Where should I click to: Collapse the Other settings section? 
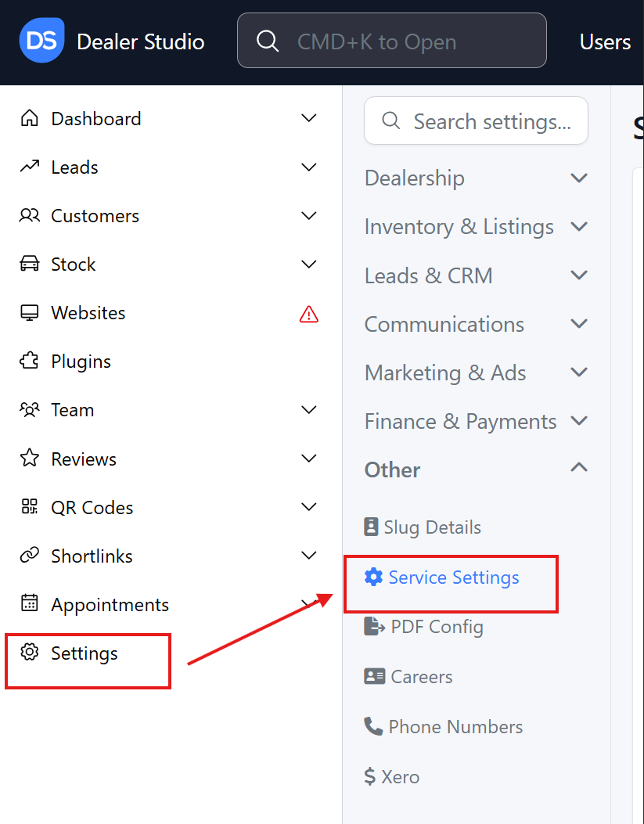[x=579, y=470]
